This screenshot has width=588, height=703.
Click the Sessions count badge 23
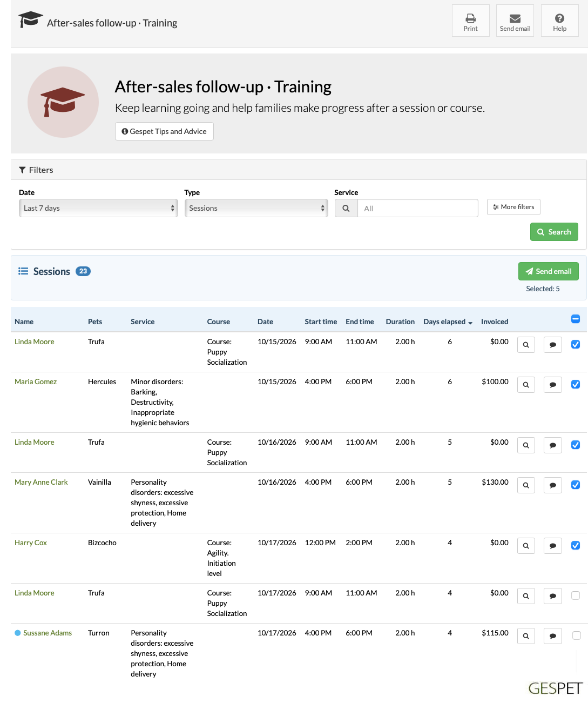[83, 271]
